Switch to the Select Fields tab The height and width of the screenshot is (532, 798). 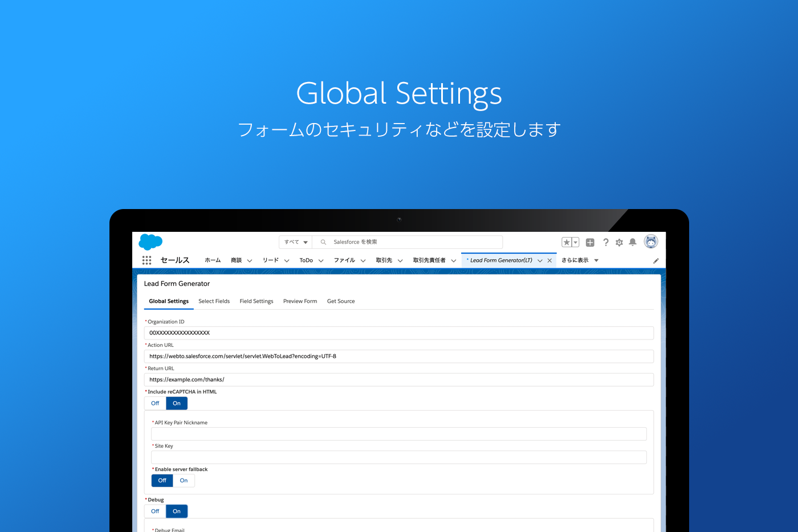[214, 301]
